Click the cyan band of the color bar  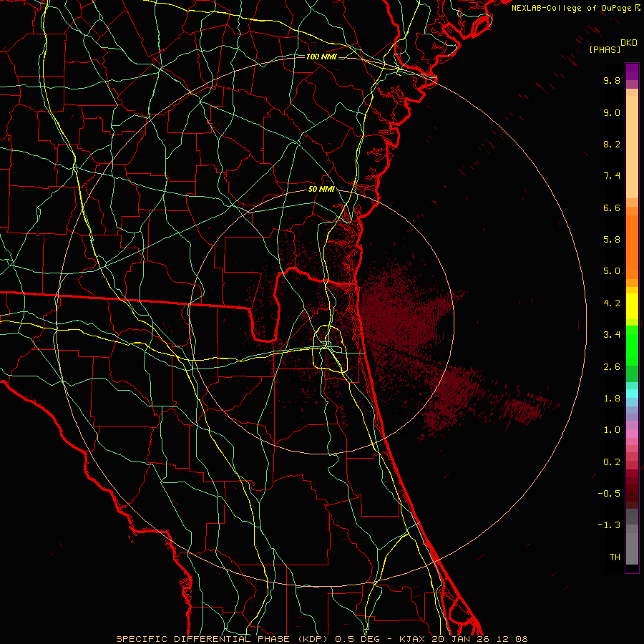pos(632,394)
